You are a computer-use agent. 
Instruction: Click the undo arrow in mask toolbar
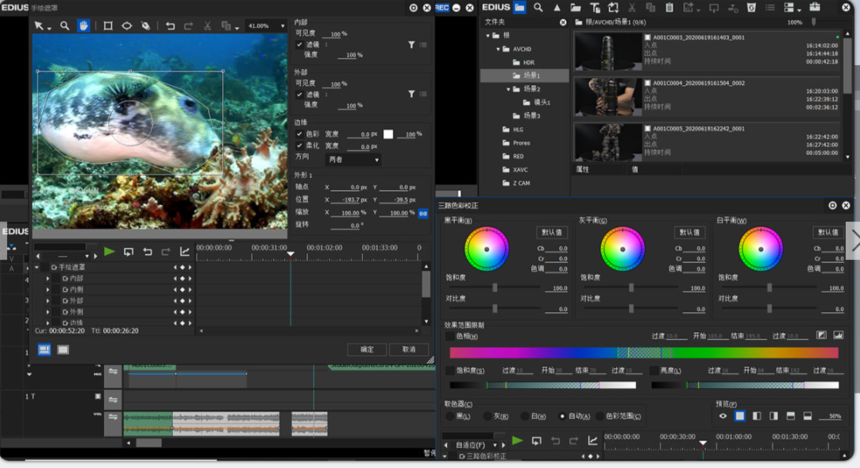pos(170,26)
